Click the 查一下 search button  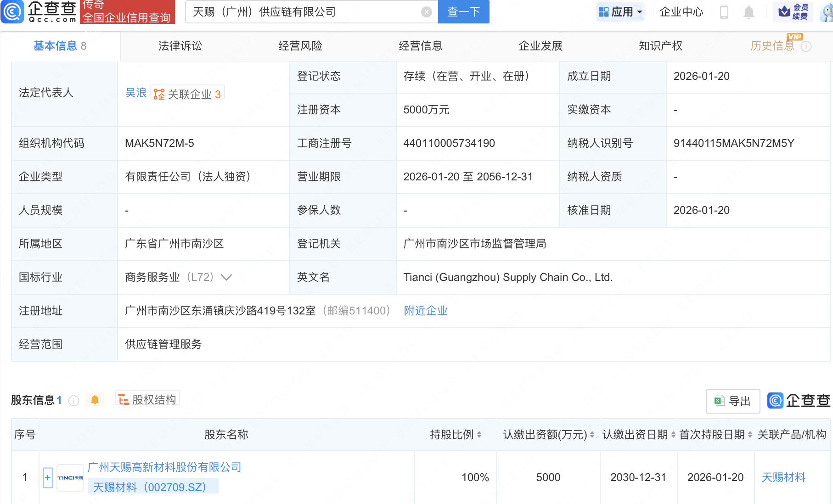(x=463, y=12)
